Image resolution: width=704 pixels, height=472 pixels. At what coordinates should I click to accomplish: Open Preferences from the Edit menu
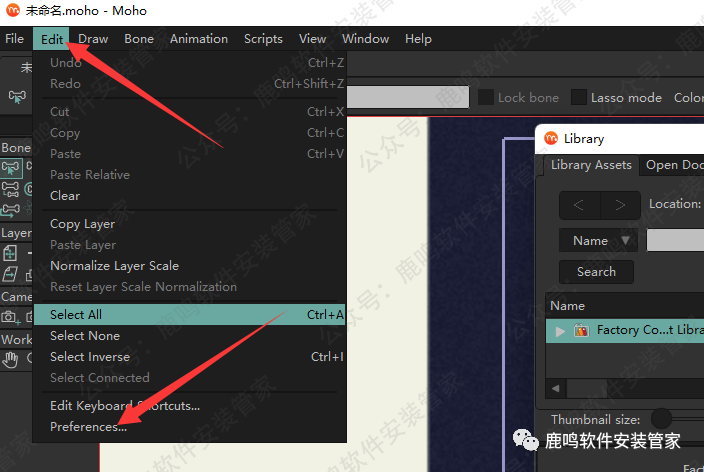click(x=189, y=427)
